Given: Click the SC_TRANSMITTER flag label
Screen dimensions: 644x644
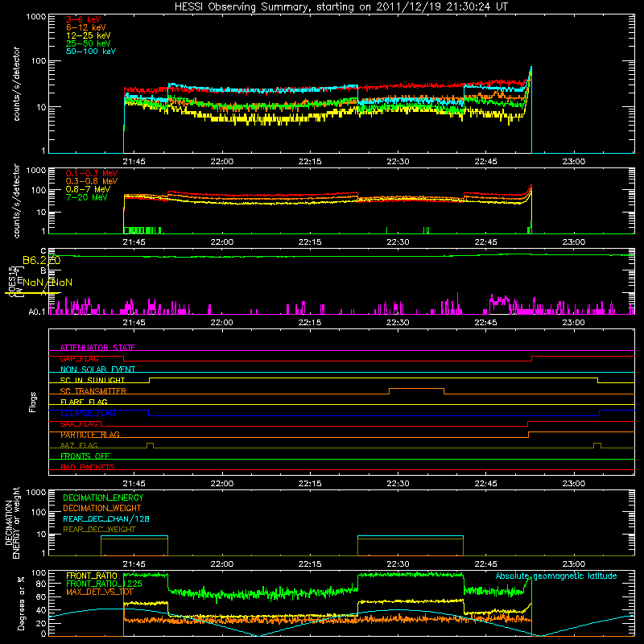Looking at the screenshot, I should point(93,391).
